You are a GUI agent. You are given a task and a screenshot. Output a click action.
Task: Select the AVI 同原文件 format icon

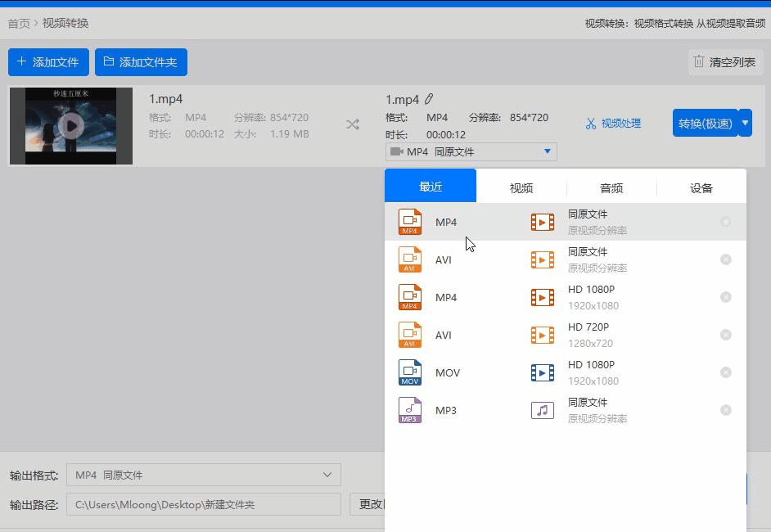pyautogui.click(x=409, y=259)
